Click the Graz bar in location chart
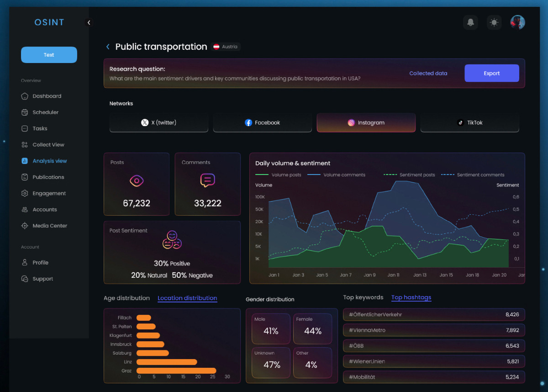Image resolution: width=548 pixels, height=392 pixels. pyautogui.click(x=176, y=371)
